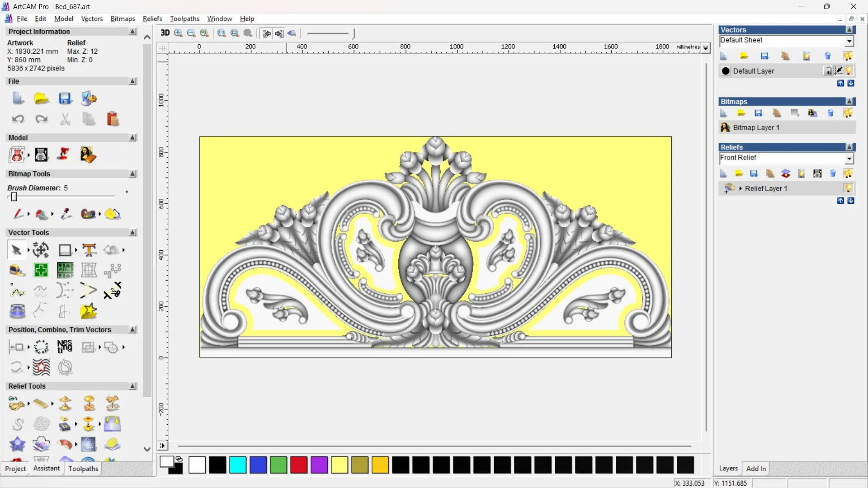The height and width of the screenshot is (488, 868).
Task: Toggle visibility bulb of Default Layer
Action: coord(849,71)
